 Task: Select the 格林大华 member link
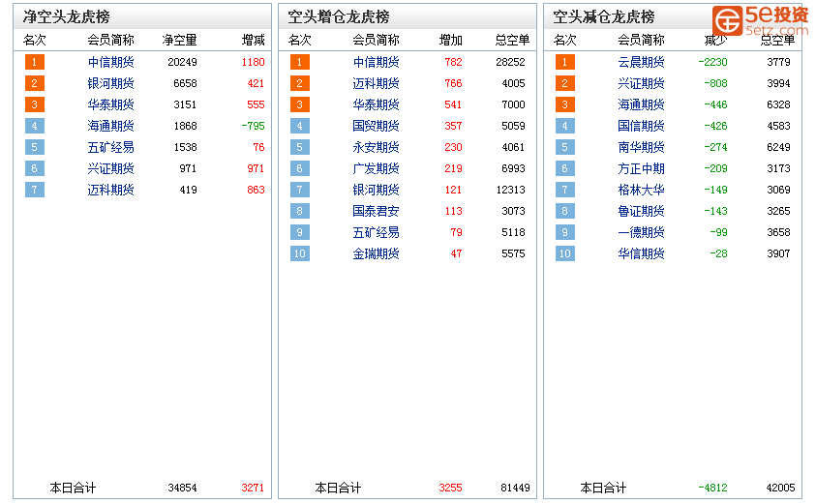point(642,191)
